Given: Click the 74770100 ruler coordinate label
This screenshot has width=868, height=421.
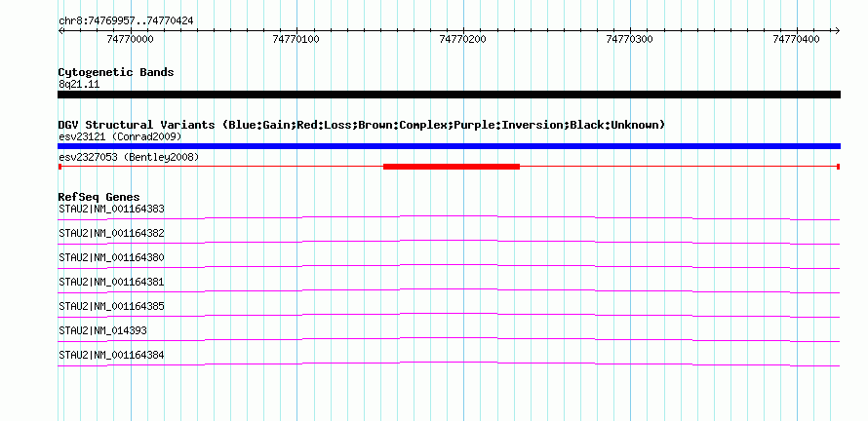Looking at the screenshot, I should click(296, 39).
